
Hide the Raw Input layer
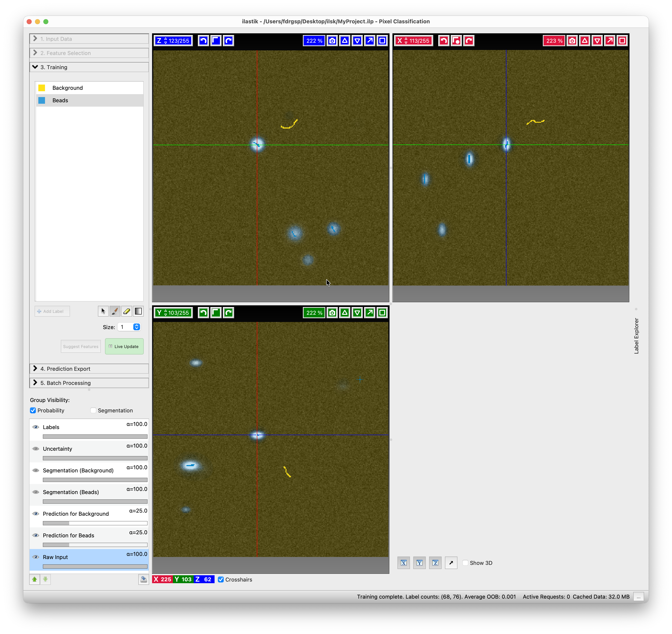click(35, 557)
